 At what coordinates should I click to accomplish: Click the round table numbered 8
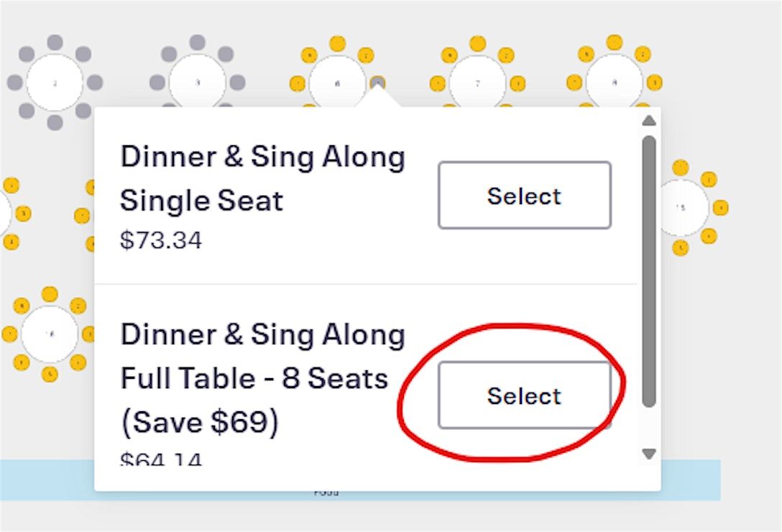pyautogui.click(x=614, y=82)
